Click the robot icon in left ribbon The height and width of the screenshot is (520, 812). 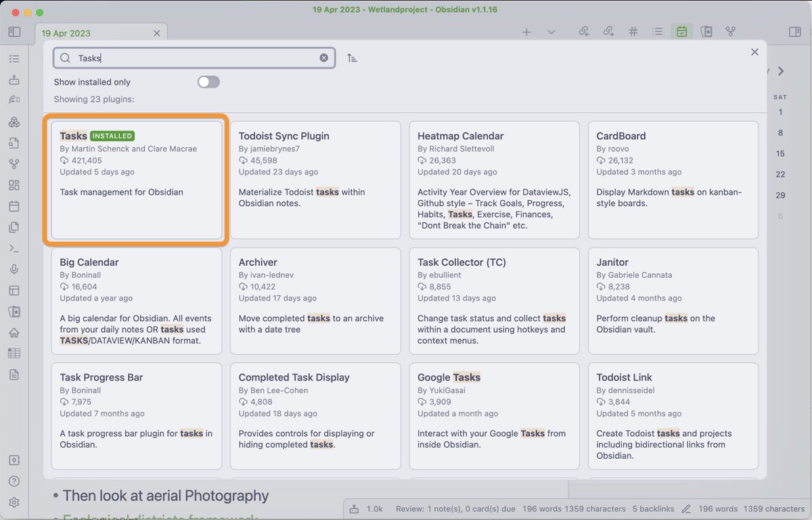(x=14, y=80)
